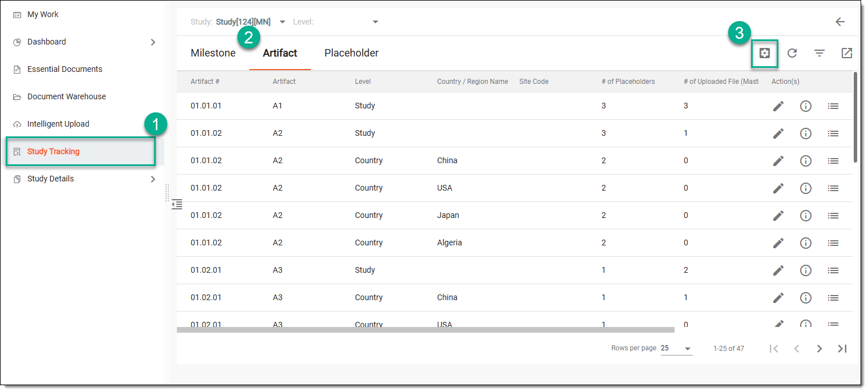
Task: Click the Japan country cell
Action: pyautogui.click(x=448, y=215)
